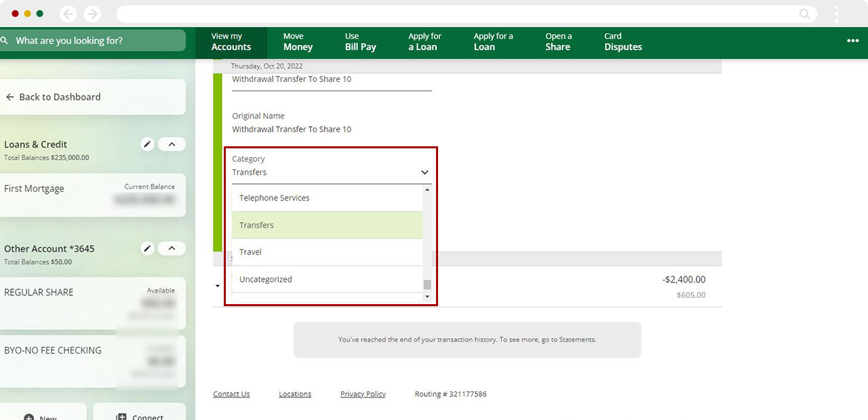The image size is (868, 420).
Task: Toggle the Category dropdown chevron
Action: [425, 172]
